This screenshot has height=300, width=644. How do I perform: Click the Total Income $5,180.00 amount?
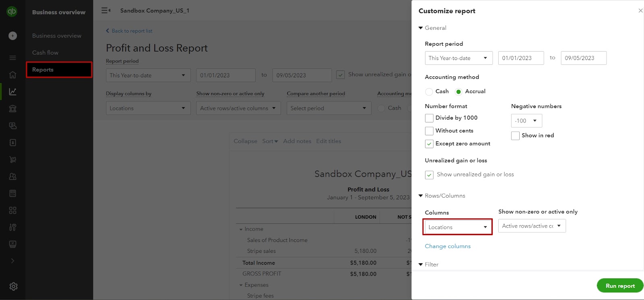tap(363, 263)
